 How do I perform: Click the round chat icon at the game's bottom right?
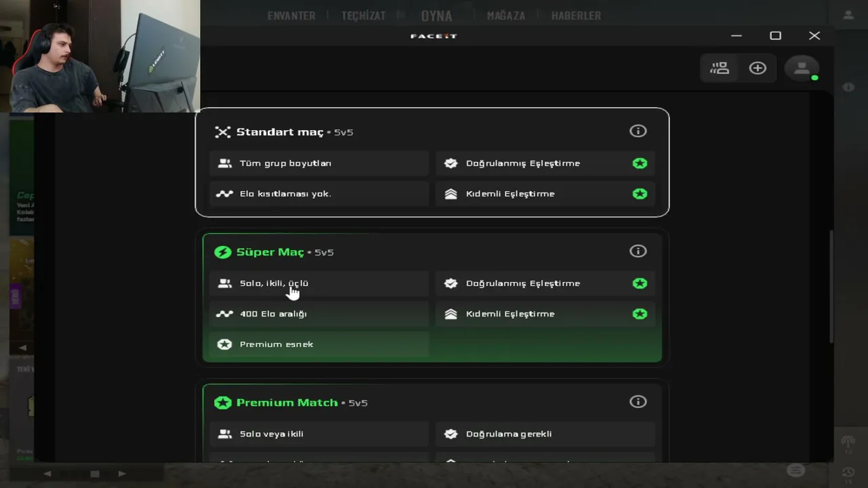pos(796,470)
